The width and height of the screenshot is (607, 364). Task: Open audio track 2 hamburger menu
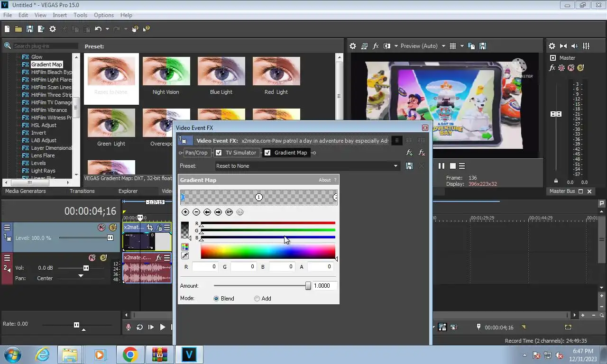click(7, 258)
